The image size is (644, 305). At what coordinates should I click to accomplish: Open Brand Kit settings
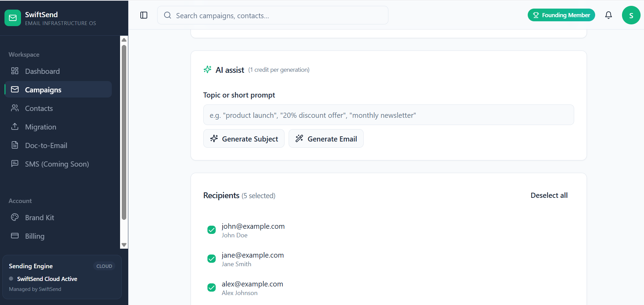tap(58, 217)
